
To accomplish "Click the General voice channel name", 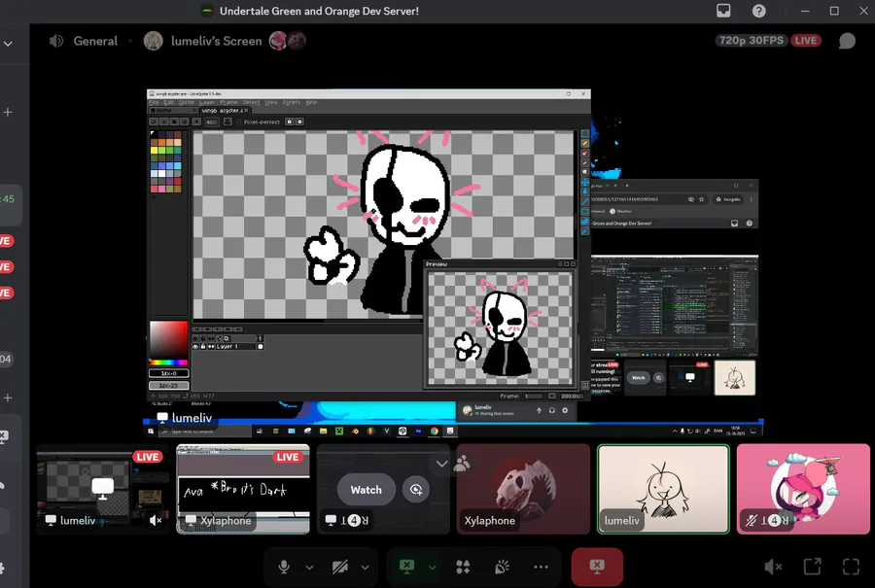I will [x=95, y=41].
